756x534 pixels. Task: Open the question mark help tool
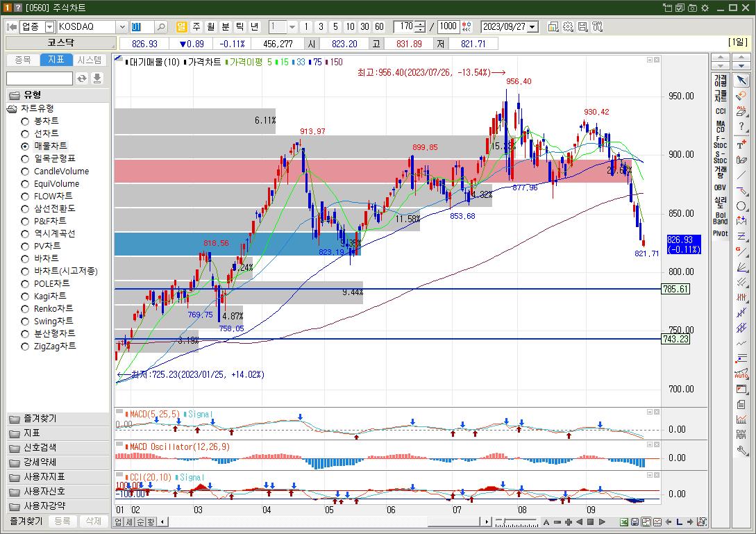[x=741, y=127]
